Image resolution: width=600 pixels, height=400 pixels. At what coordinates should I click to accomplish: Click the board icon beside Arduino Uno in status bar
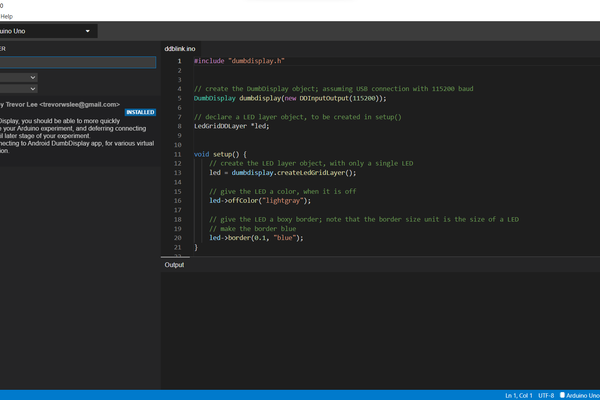pyautogui.click(x=562, y=395)
